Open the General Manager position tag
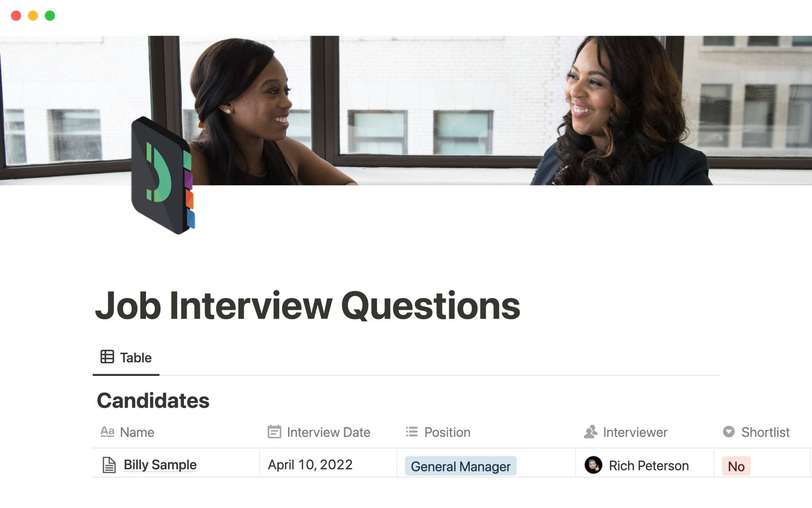This screenshot has width=812, height=508. [461, 466]
